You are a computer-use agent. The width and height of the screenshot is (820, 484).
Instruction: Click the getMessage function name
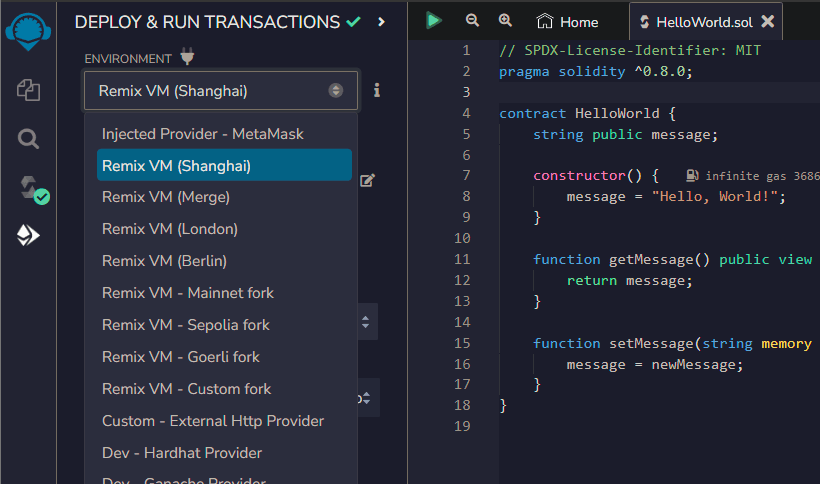point(651,260)
